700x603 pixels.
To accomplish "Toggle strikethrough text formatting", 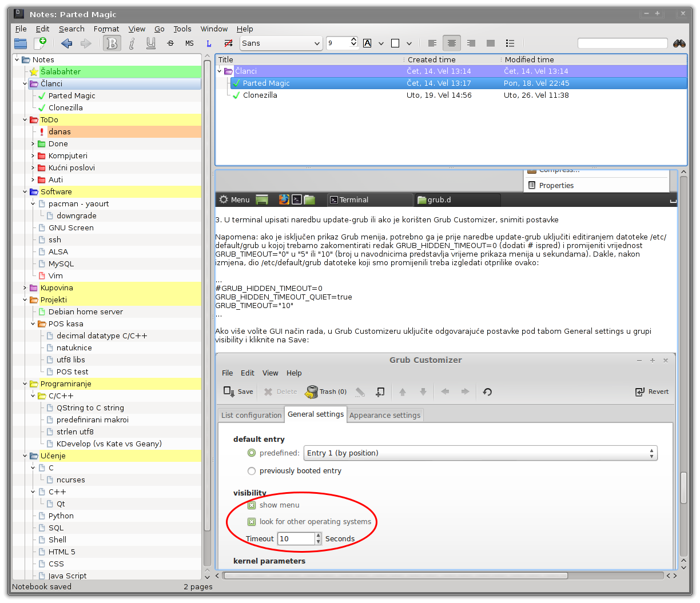I will coord(170,43).
